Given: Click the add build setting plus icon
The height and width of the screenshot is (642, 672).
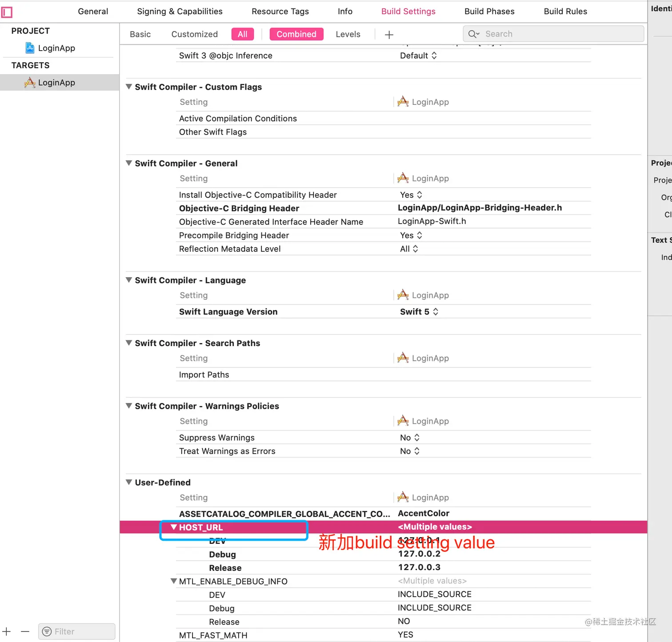Looking at the screenshot, I should tap(389, 35).
